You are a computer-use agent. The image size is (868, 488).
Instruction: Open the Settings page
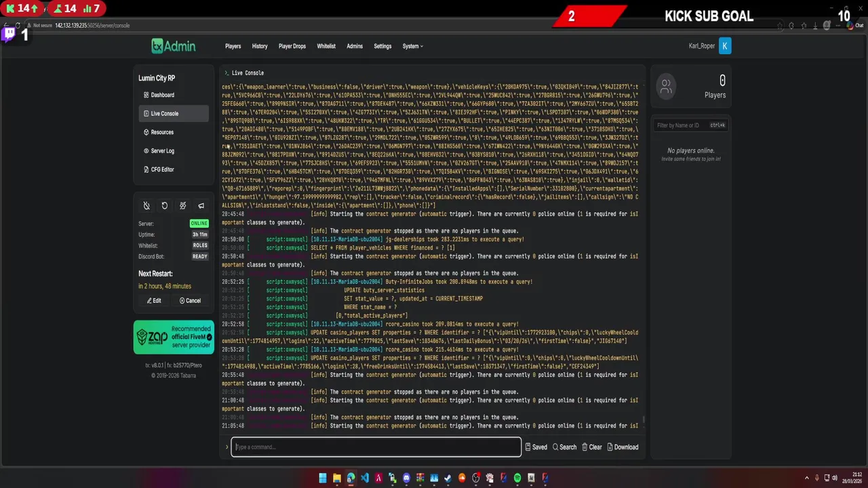tap(382, 46)
